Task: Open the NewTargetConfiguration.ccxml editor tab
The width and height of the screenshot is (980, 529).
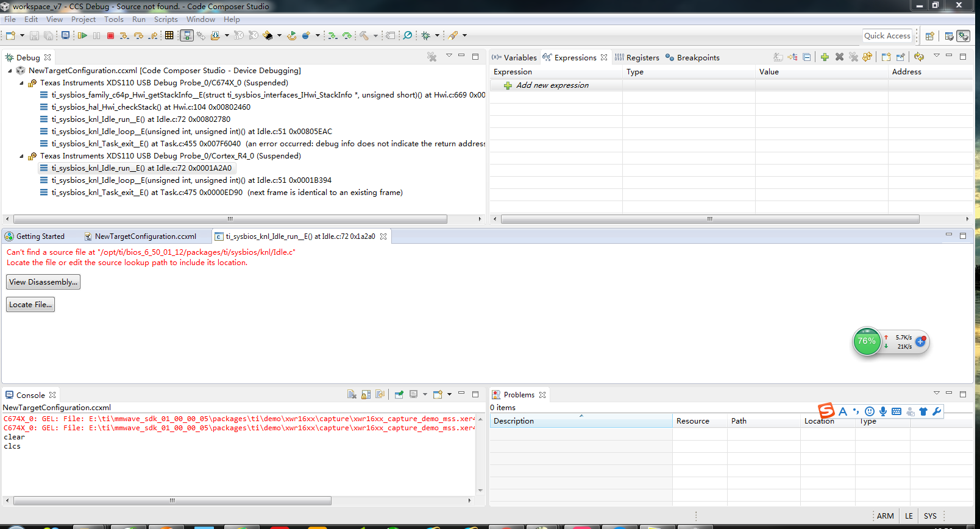Action: point(140,236)
